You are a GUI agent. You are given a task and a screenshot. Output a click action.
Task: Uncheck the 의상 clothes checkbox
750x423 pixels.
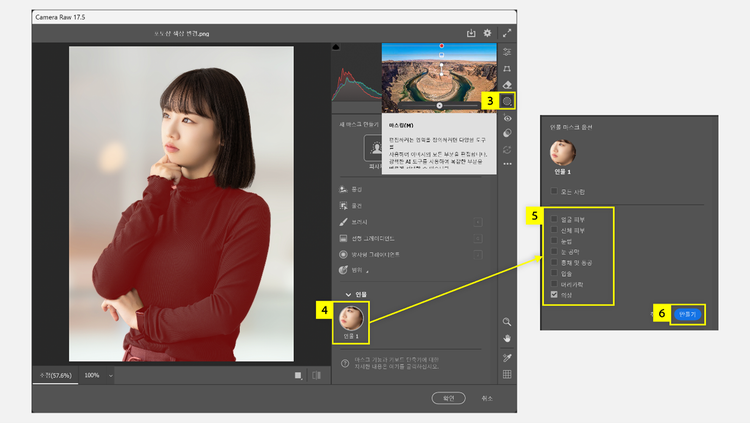pyautogui.click(x=554, y=295)
